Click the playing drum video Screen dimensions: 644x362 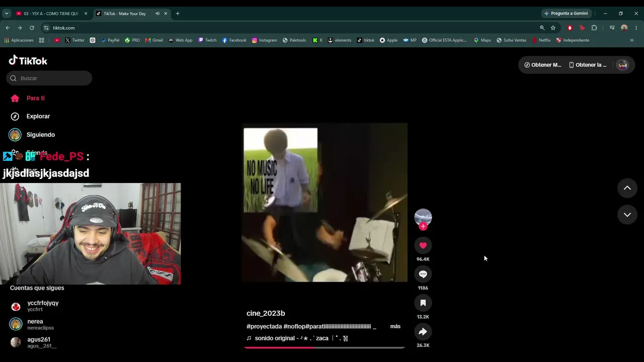tap(325, 203)
